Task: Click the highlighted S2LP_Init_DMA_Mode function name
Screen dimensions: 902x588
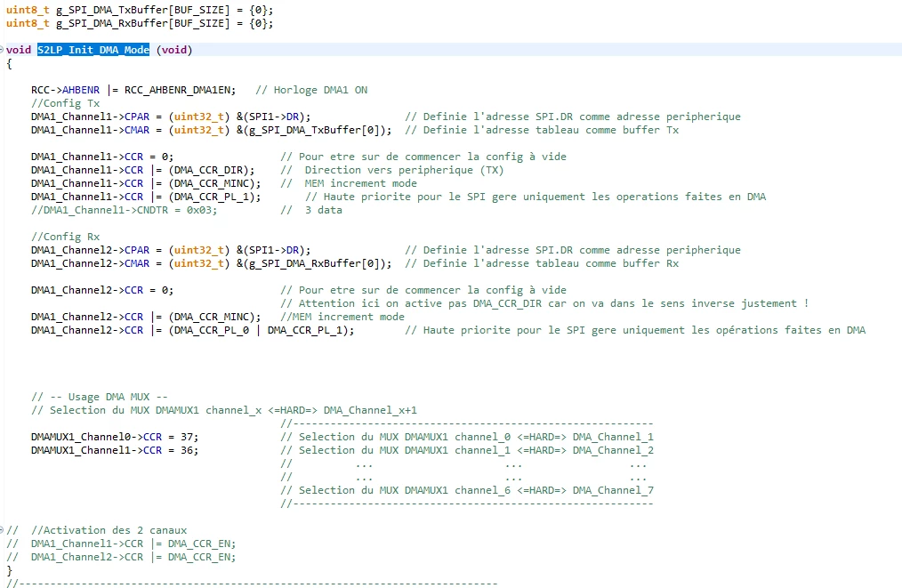Action: [x=93, y=50]
